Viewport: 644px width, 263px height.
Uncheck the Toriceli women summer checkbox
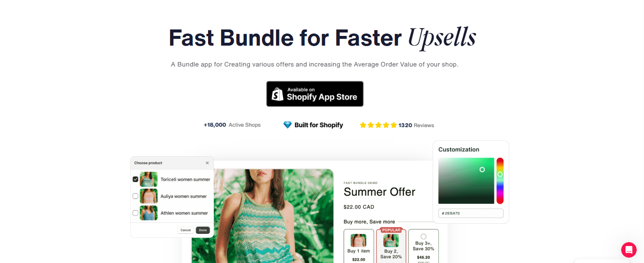coord(136,180)
